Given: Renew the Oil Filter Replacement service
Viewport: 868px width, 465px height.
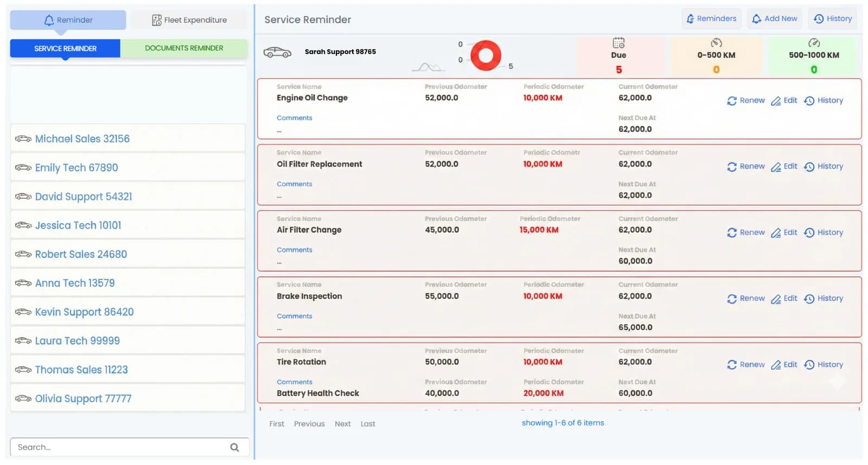Looking at the screenshot, I should coord(746,166).
